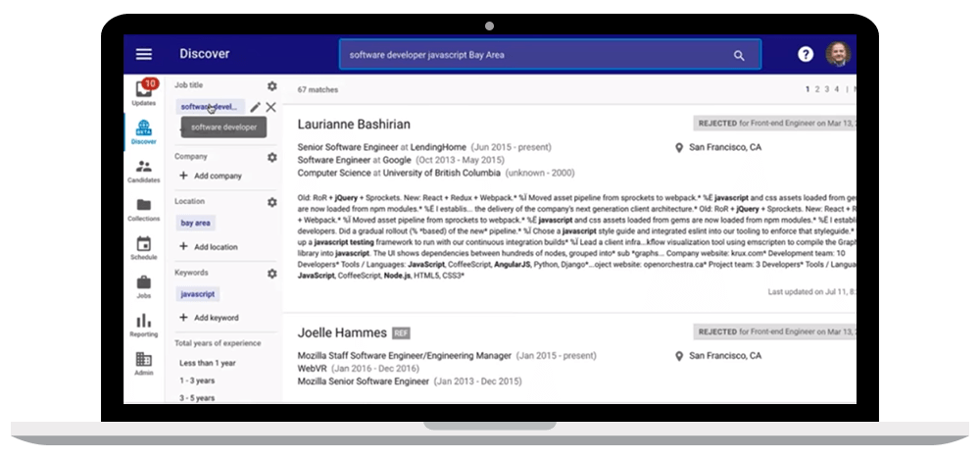Go to results page 3
The height and width of the screenshot is (460, 980).
coord(827,89)
